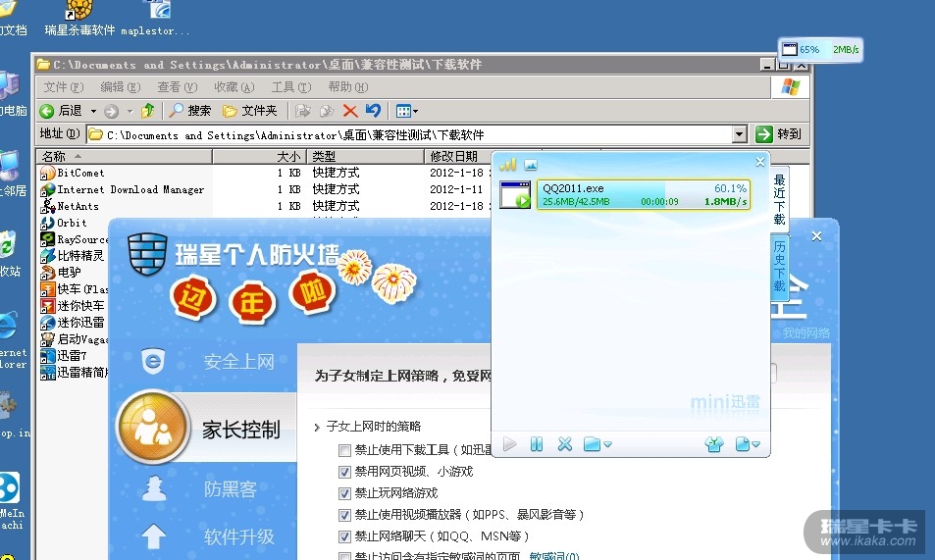
Task: Toggle the 文件夹 folders pane
Action: [250, 111]
